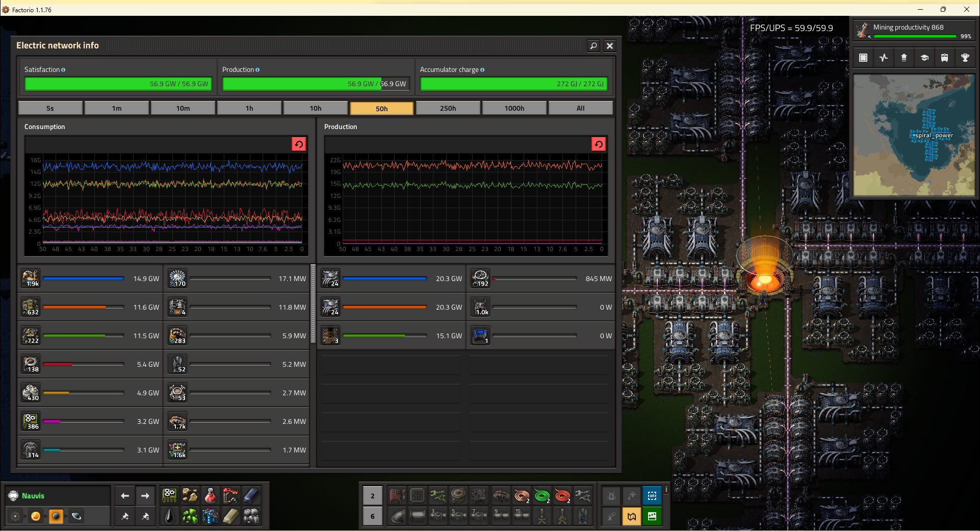Select the All time range tab
Image resolution: width=980 pixels, height=531 pixels.
(581, 108)
